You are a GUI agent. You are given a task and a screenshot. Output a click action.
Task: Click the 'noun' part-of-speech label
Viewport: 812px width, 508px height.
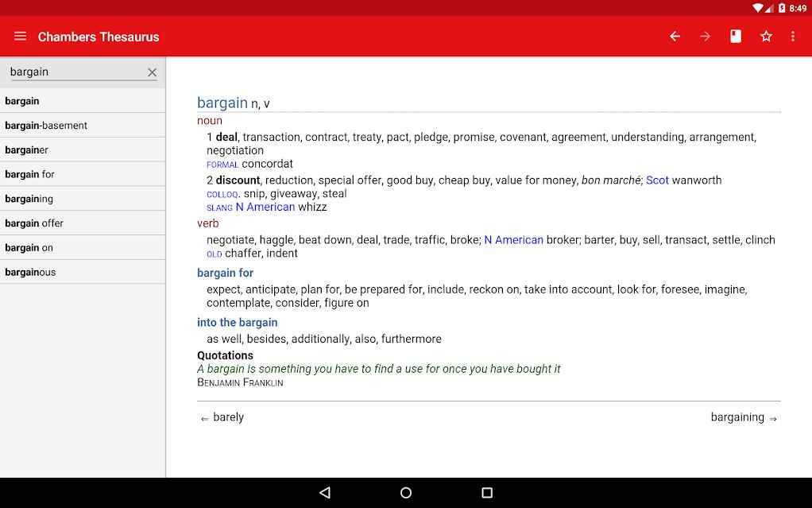210,121
